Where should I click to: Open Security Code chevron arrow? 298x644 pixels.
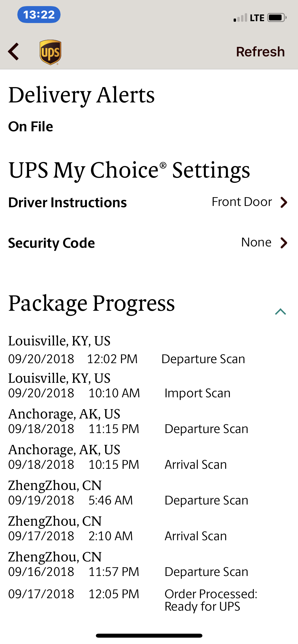tap(284, 243)
